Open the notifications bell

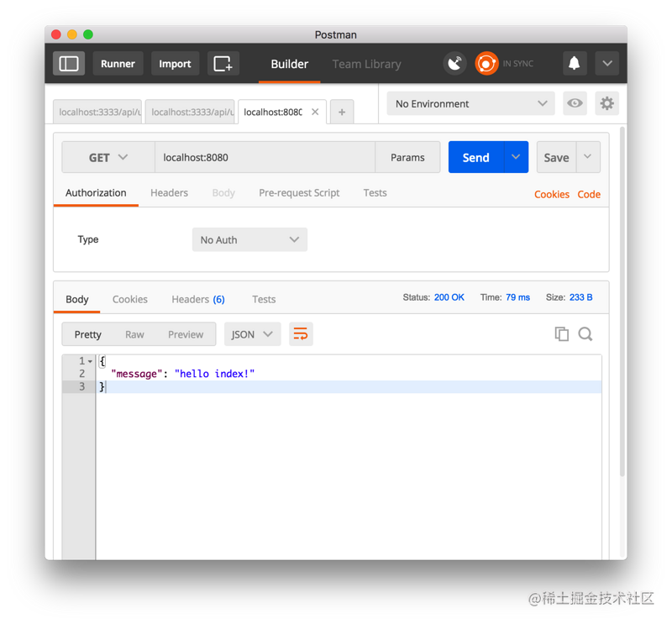[574, 64]
